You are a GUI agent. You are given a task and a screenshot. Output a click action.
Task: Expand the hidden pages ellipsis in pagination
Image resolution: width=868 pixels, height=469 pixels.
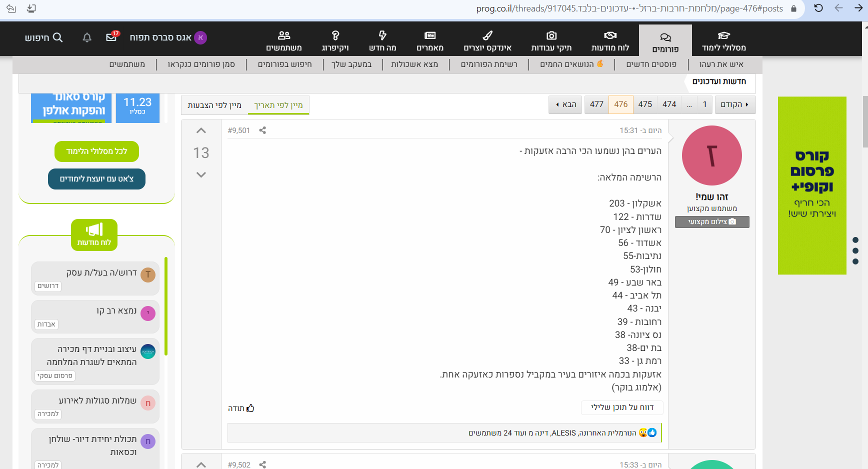[689, 104]
